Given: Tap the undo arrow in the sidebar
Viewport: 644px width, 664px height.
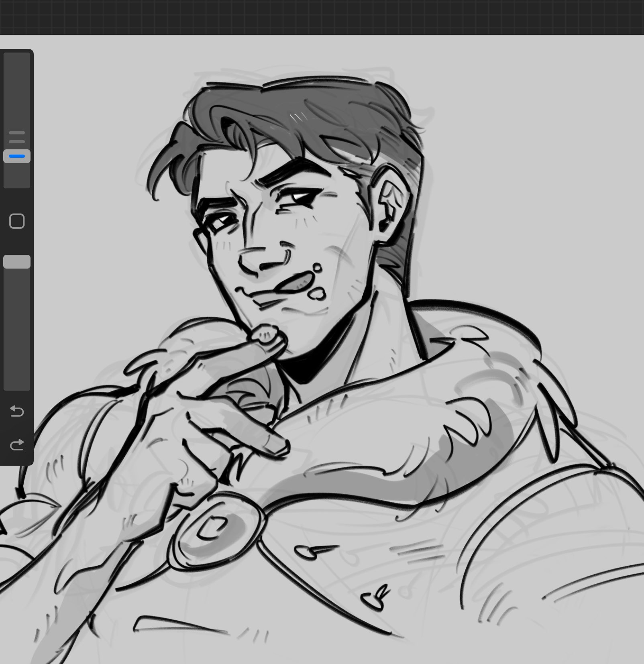Looking at the screenshot, I should (16, 411).
